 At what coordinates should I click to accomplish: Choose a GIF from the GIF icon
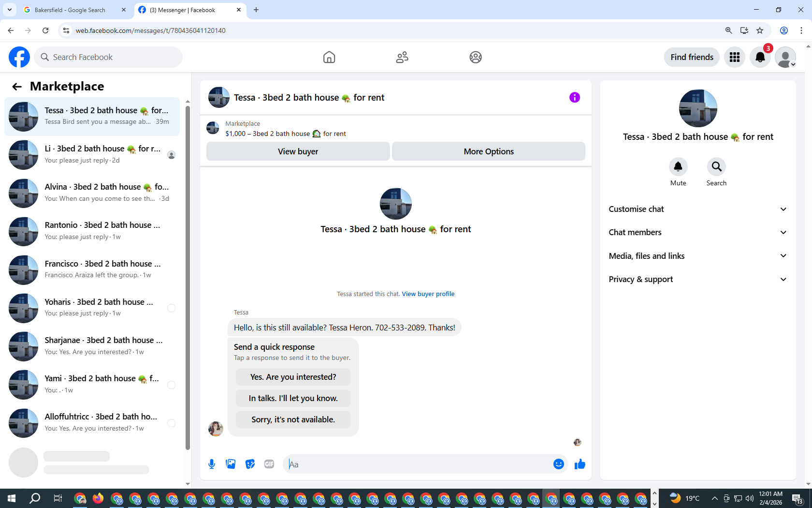[x=269, y=464]
